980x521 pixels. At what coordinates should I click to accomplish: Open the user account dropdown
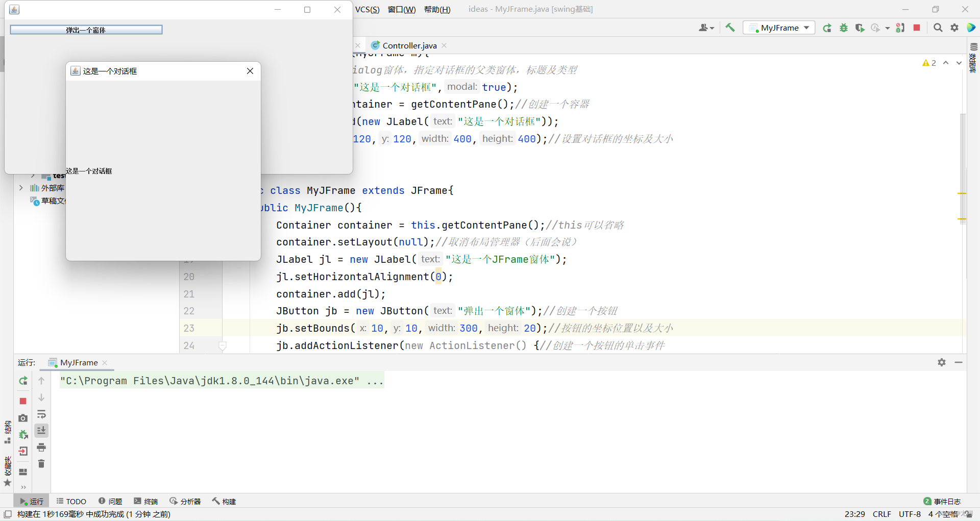(x=706, y=28)
